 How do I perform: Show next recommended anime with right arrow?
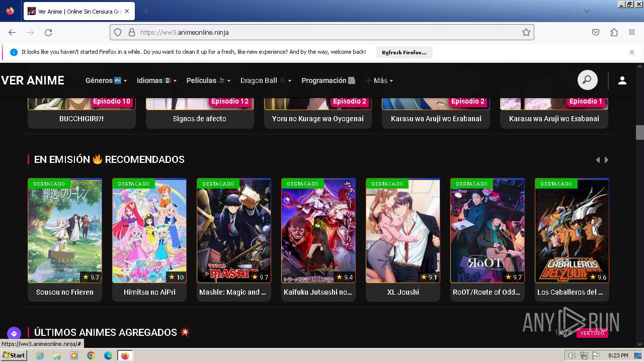[606, 160]
